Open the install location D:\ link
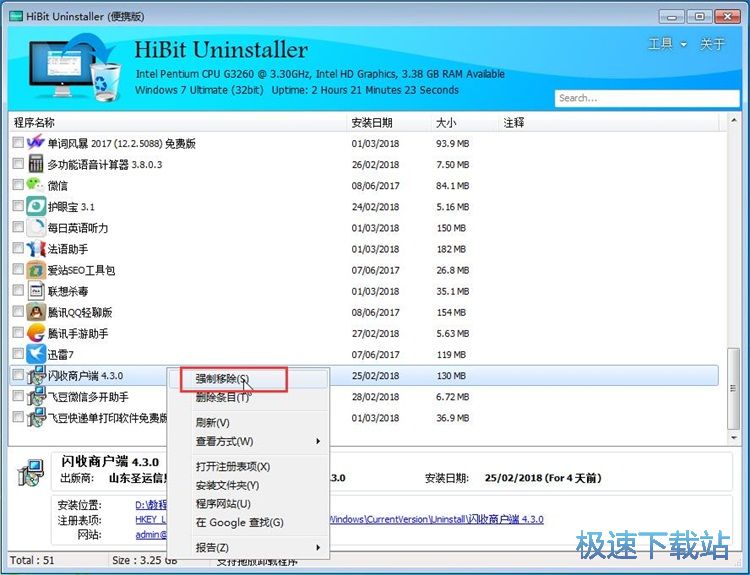750x575 pixels. [x=151, y=504]
